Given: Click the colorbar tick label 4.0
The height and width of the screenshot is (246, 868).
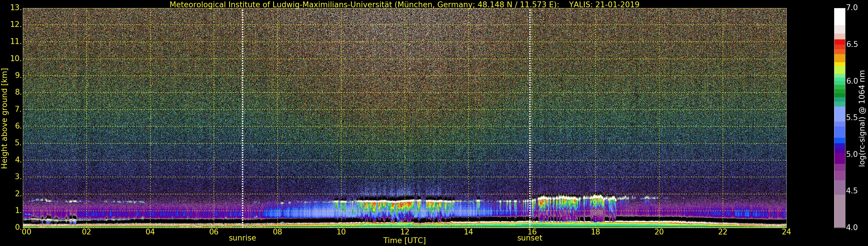Looking at the screenshot, I should tap(852, 227).
